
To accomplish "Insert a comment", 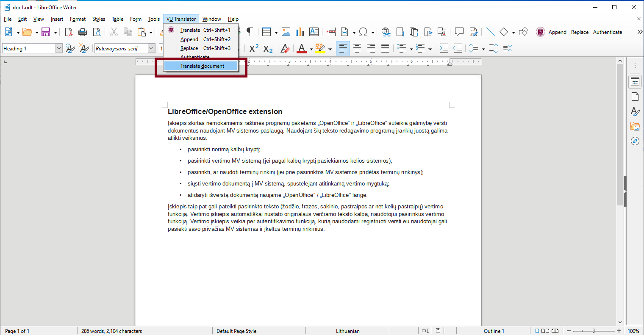I will click(x=459, y=32).
